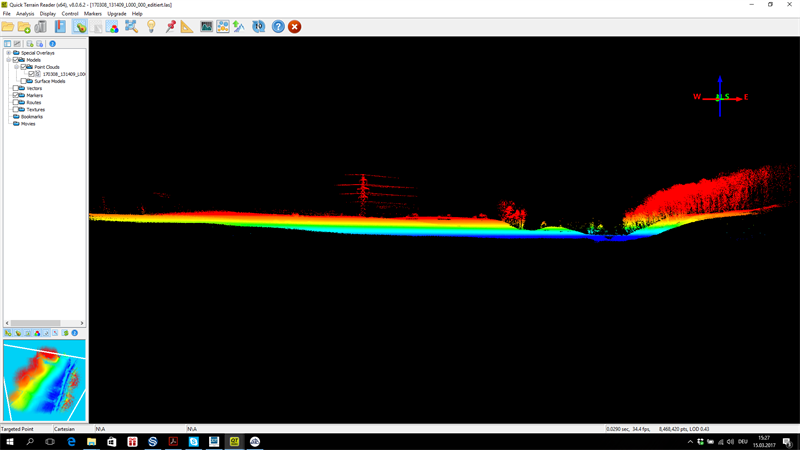This screenshot has width=800, height=450.
Task: Open the Analysis menu
Action: (25, 14)
